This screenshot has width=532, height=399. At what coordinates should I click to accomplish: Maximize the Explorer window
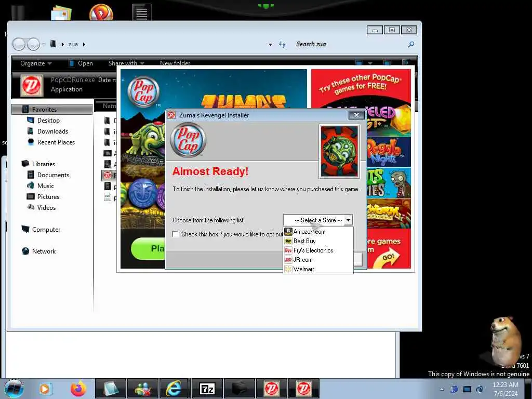[392, 30]
